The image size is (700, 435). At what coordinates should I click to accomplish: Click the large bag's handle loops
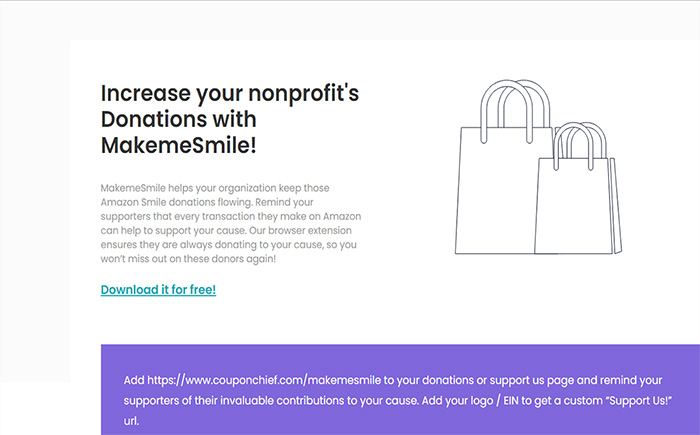[x=515, y=111]
